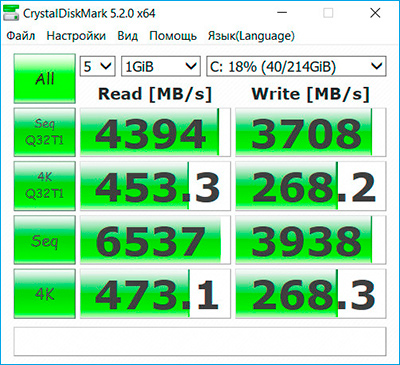This screenshot has height=365, width=400.
Task: Click the Seq Q32T1 read result 4394
Action: (x=155, y=132)
